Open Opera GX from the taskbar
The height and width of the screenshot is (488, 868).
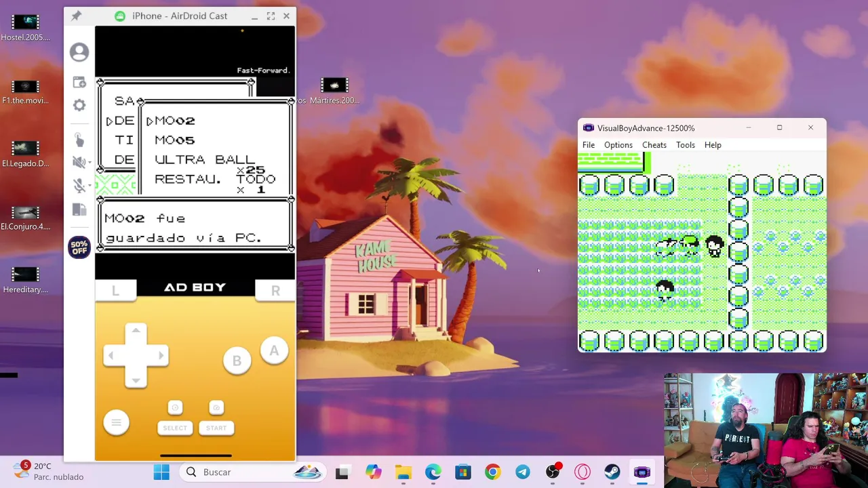(x=583, y=472)
